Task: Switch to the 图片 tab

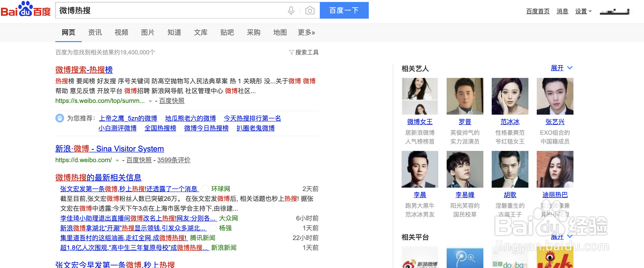Action: click(x=148, y=32)
